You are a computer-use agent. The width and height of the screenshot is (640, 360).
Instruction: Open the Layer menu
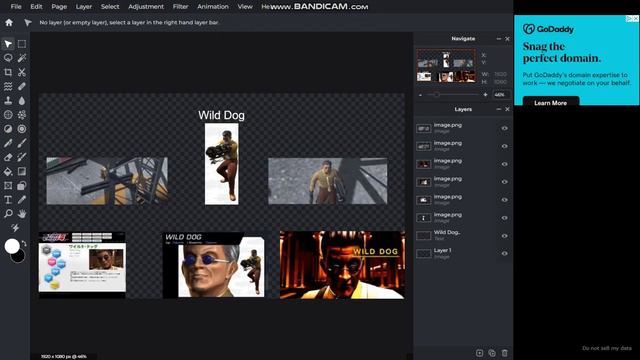84,7
